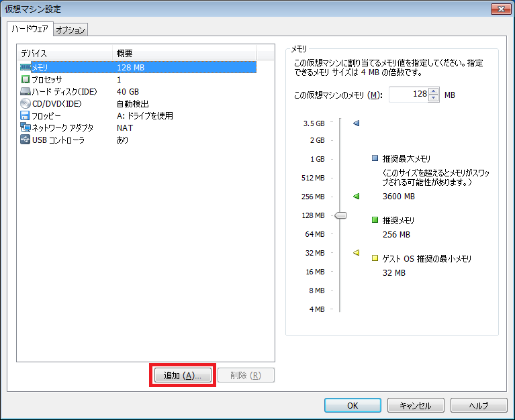Open the ハードウェア tab
This screenshot has height=420, width=515.
[29, 30]
